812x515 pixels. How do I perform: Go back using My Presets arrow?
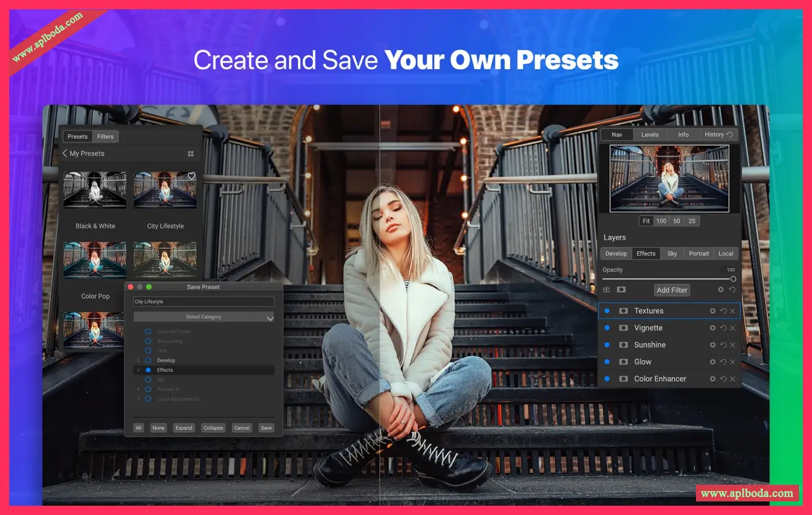65,154
